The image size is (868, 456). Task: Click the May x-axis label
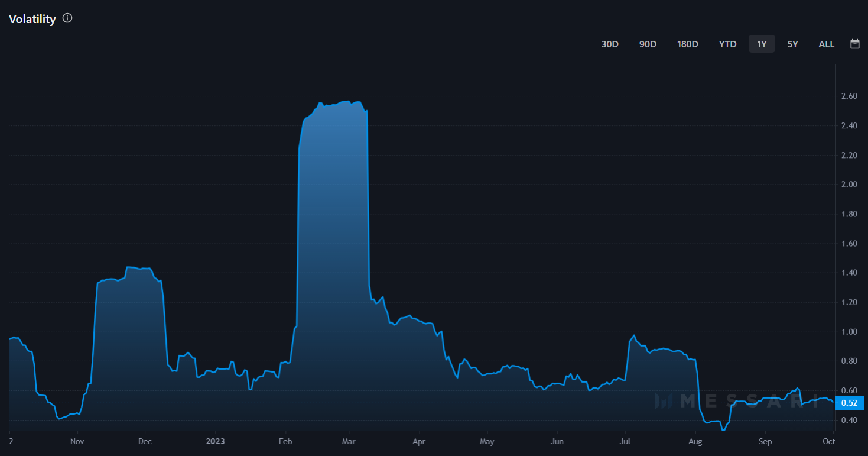(487, 441)
